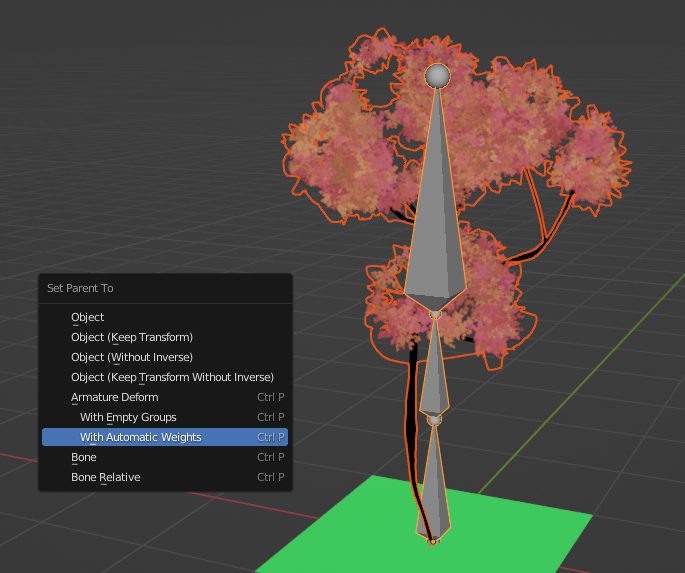Click With Automatic Weights entry
Screen dimensions: 685x573
pos(141,437)
